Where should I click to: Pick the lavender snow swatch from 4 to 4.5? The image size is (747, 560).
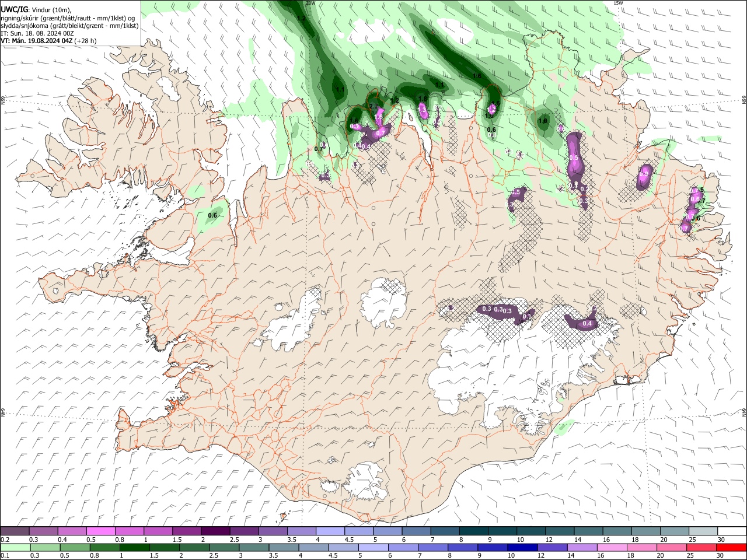[329, 531]
